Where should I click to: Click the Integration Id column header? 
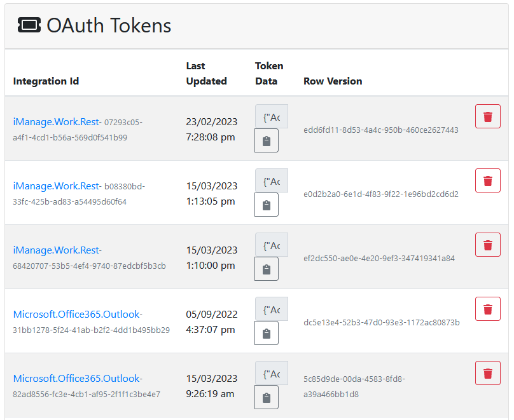46,81
